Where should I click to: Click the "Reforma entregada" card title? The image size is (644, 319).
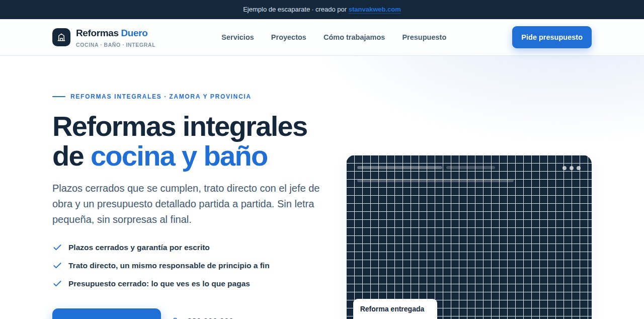click(392, 309)
